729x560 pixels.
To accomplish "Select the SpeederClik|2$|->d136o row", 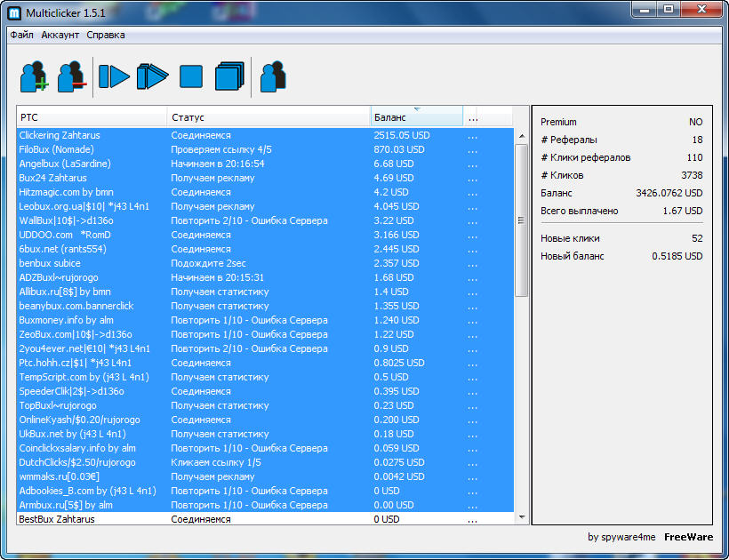I will point(266,391).
